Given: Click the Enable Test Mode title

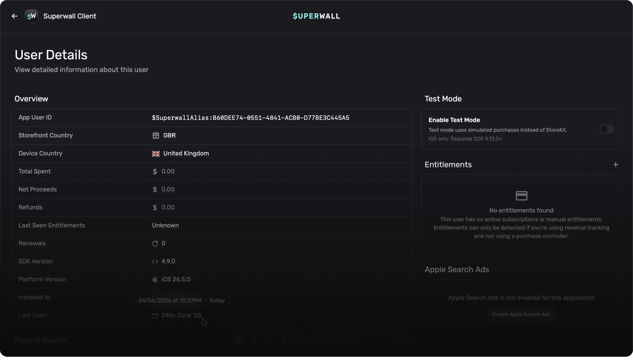Looking at the screenshot, I should pos(454,120).
